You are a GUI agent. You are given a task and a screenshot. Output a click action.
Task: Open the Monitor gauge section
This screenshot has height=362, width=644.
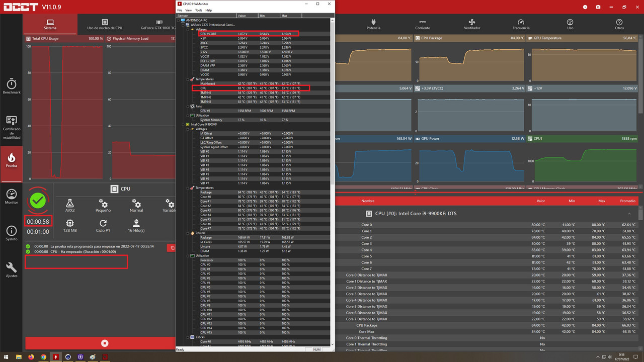point(12,197)
